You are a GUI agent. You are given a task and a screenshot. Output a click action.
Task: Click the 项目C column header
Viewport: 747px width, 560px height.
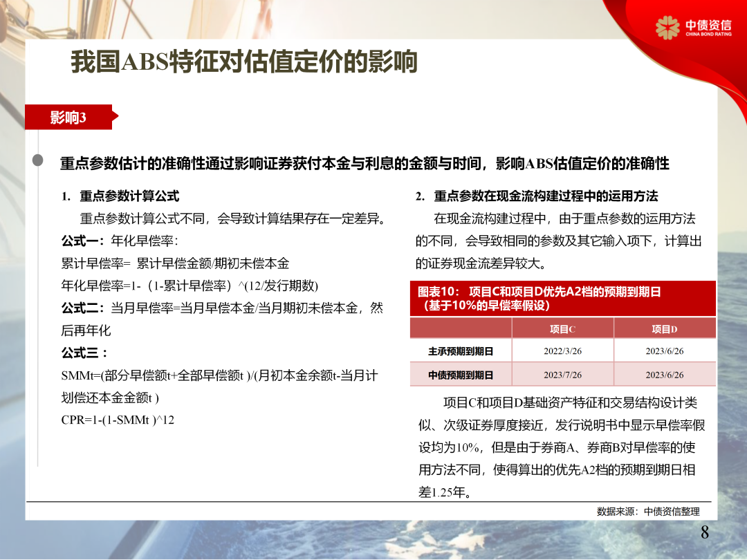(562, 329)
